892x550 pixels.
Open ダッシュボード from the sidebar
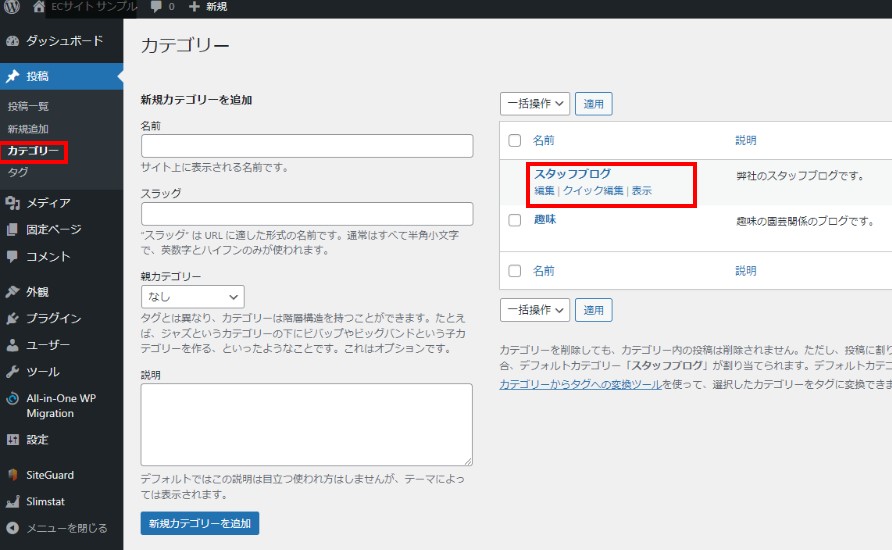[62, 41]
